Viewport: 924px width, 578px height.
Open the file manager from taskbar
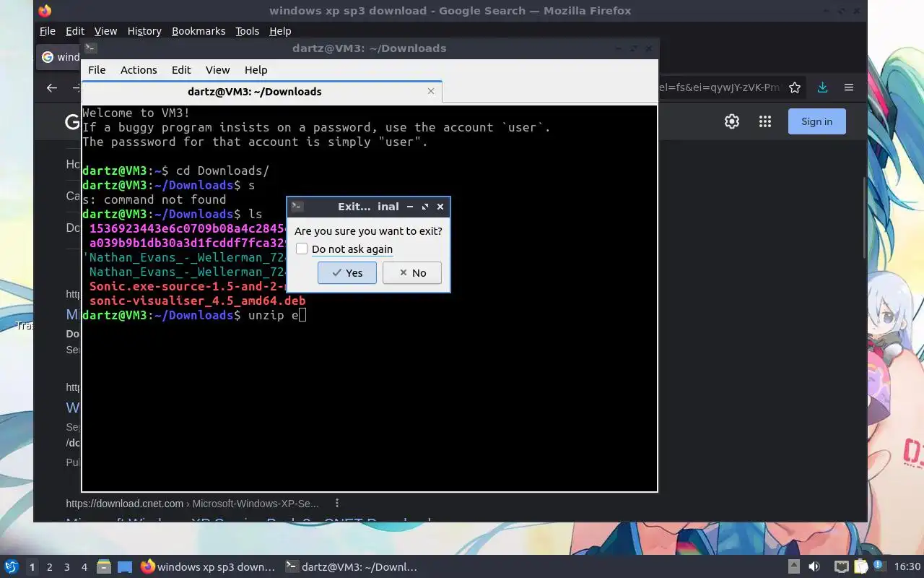[104, 567]
